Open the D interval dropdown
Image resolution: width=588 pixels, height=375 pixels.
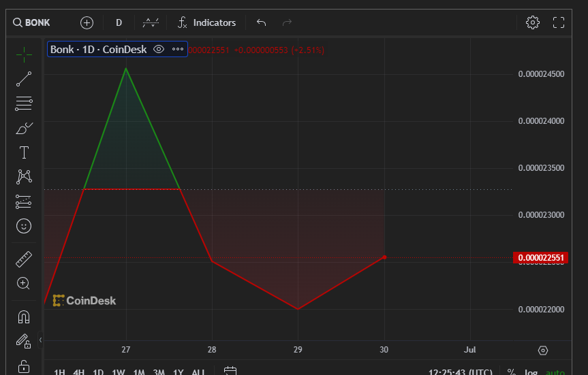tap(119, 22)
